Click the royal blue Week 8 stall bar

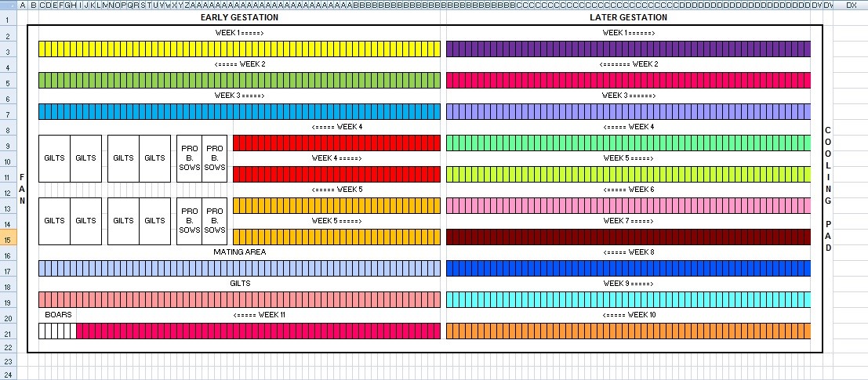tap(628, 268)
